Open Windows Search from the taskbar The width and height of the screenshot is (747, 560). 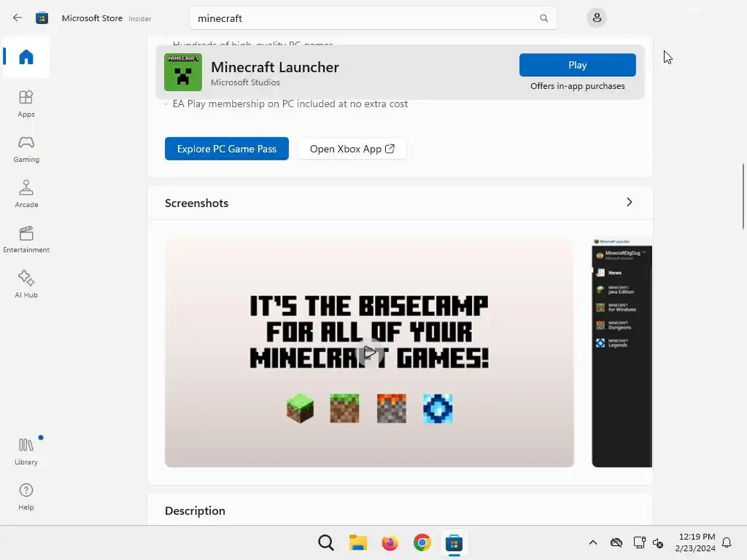coord(326,542)
